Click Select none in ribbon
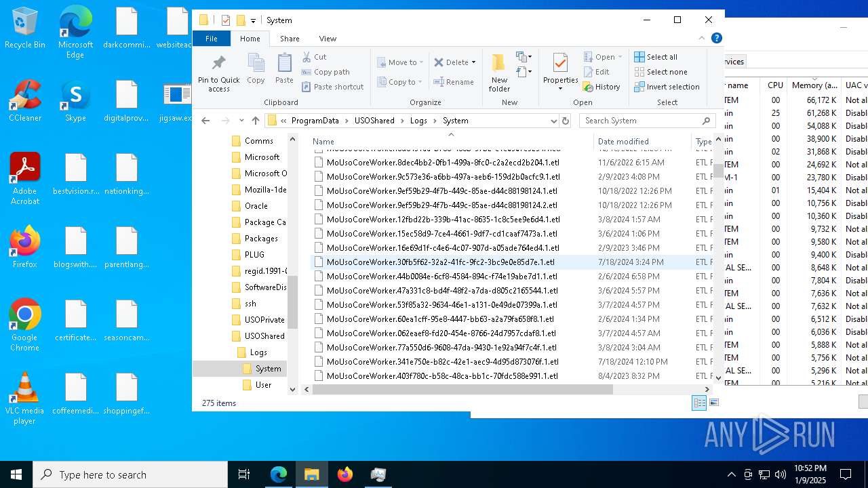 660,72
